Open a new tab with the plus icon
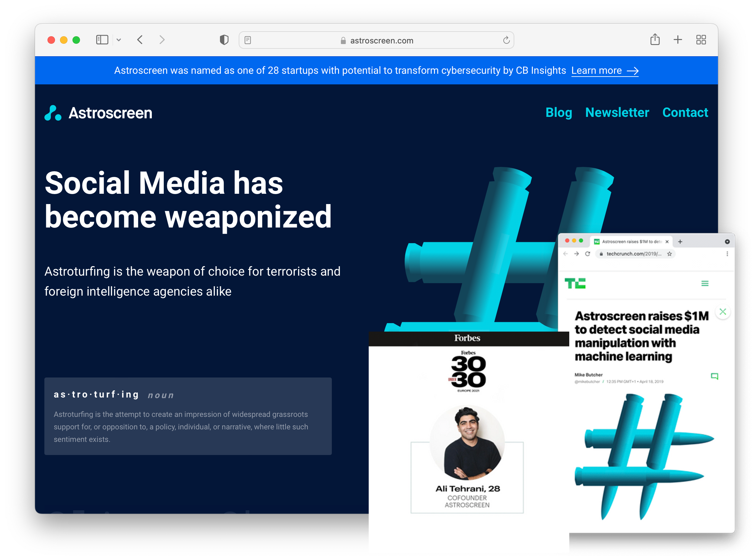 point(677,40)
